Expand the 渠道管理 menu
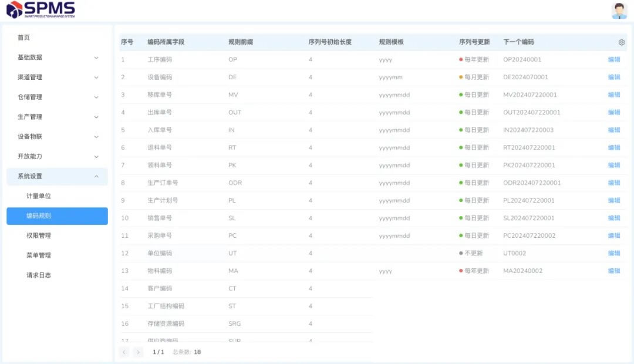This screenshot has width=634, height=364. pos(57,77)
